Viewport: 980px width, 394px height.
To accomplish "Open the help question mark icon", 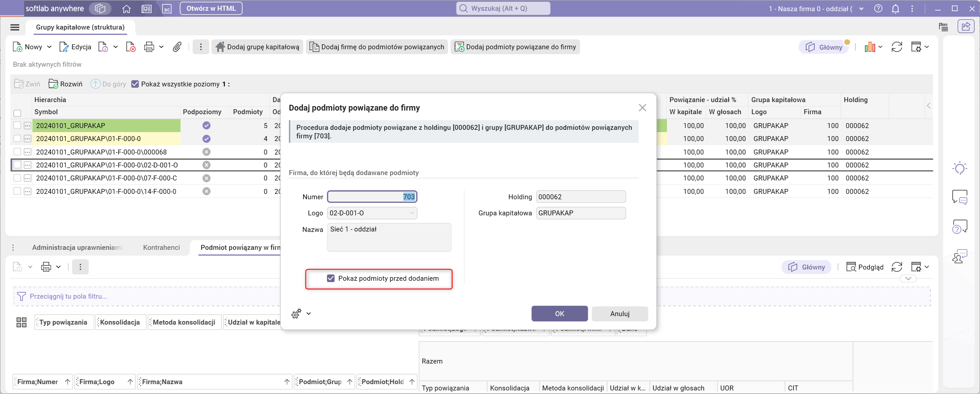I will pyautogui.click(x=878, y=9).
